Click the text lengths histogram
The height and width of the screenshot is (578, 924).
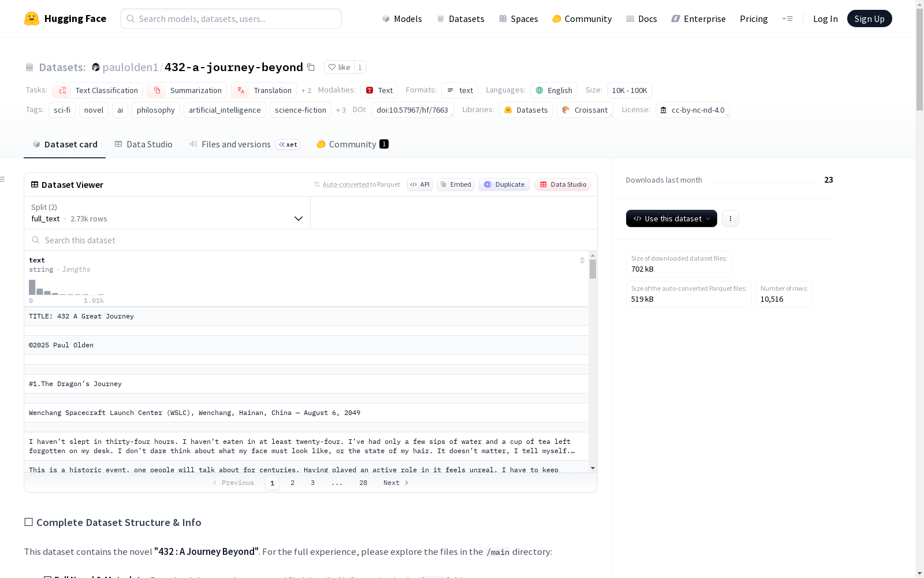tap(66, 287)
